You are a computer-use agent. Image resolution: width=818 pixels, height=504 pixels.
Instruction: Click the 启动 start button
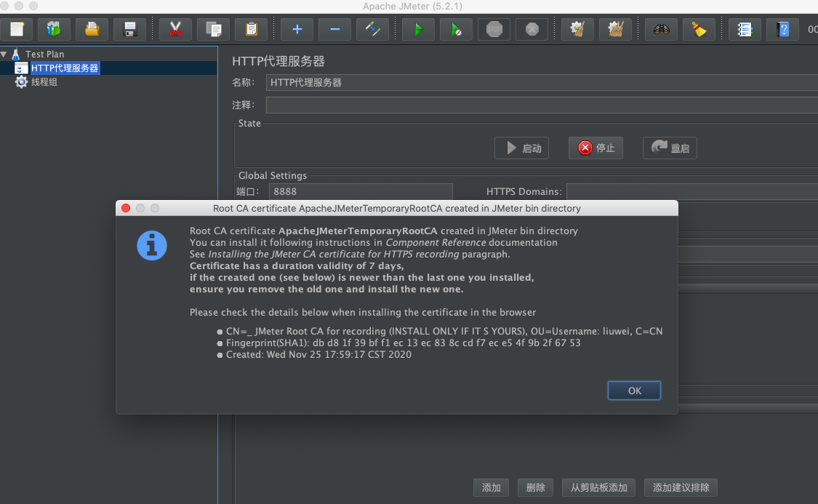click(x=521, y=148)
